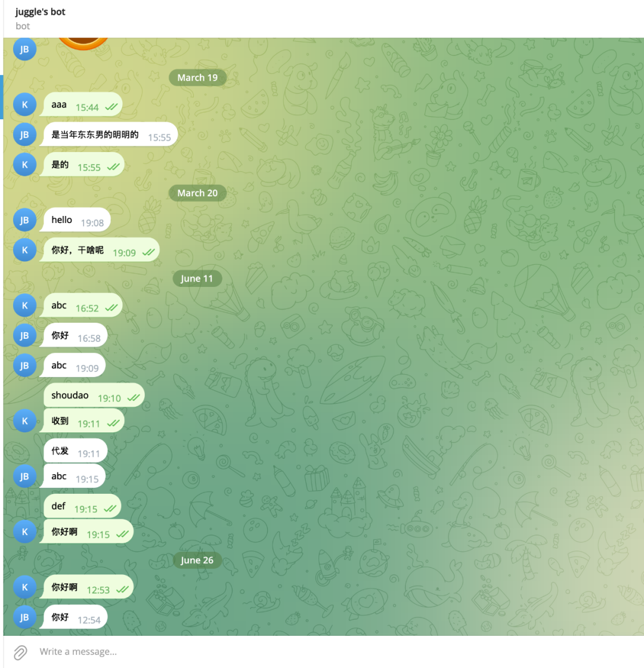Click the read receipt checkmarks on def message
Viewport: 644px width, 668px height.
110,509
